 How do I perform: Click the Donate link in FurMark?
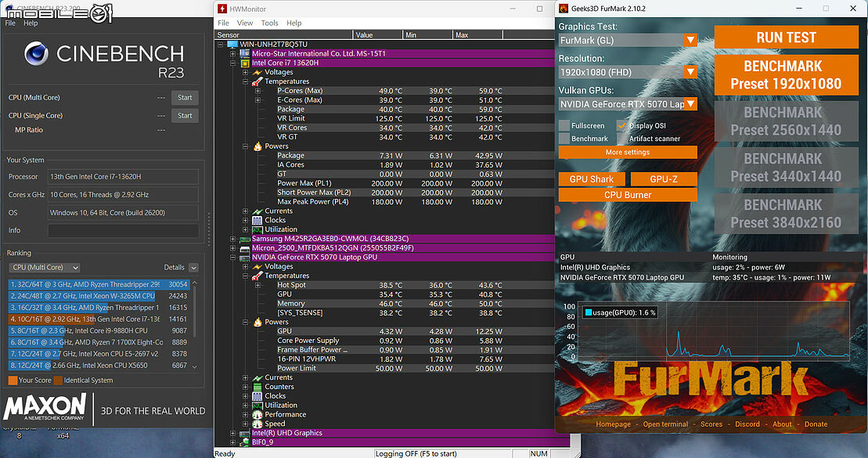[816, 424]
